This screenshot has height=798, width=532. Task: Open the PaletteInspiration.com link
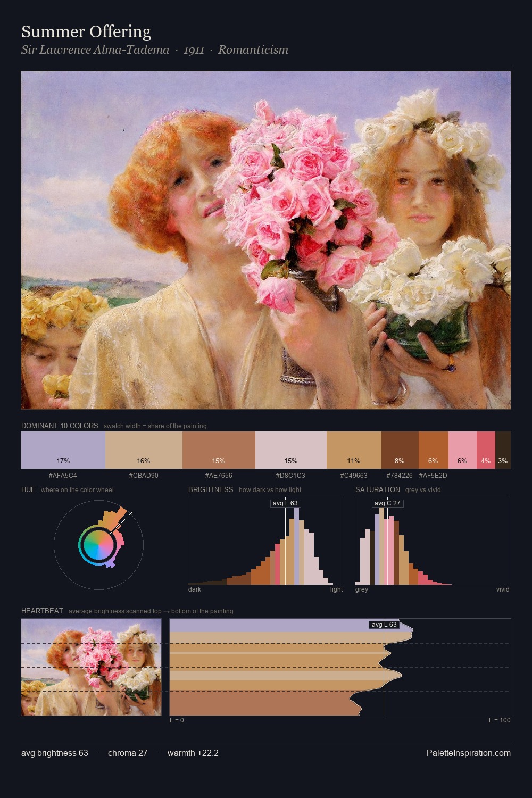[x=469, y=753]
